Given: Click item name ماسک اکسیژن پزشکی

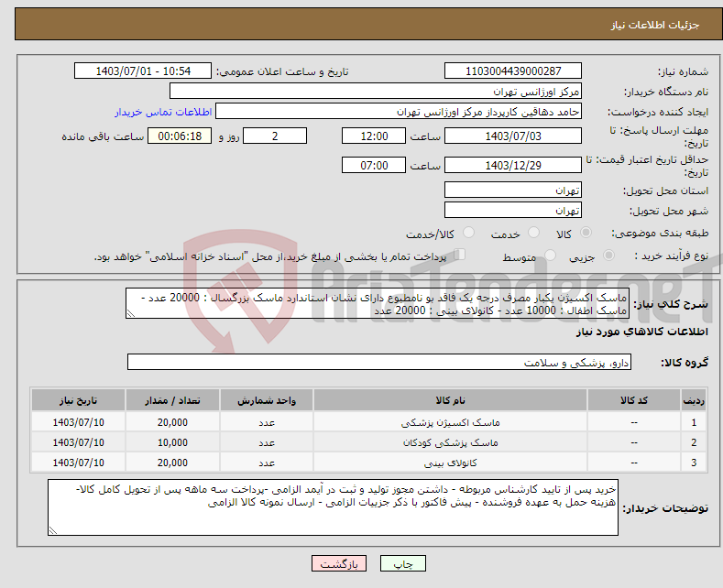Looking at the screenshot, I should (450, 422).
